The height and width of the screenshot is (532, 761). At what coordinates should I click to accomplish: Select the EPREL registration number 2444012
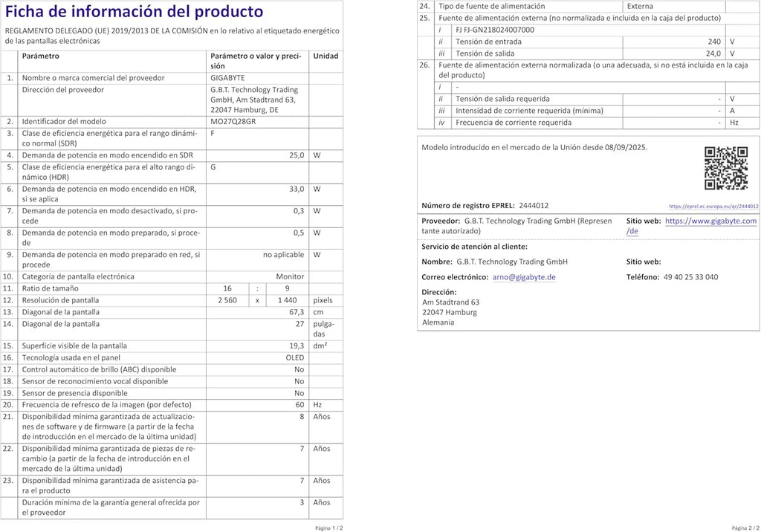[x=534, y=205]
